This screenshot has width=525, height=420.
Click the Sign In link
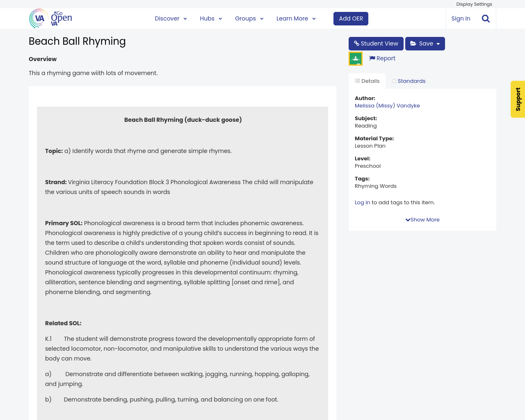click(461, 18)
